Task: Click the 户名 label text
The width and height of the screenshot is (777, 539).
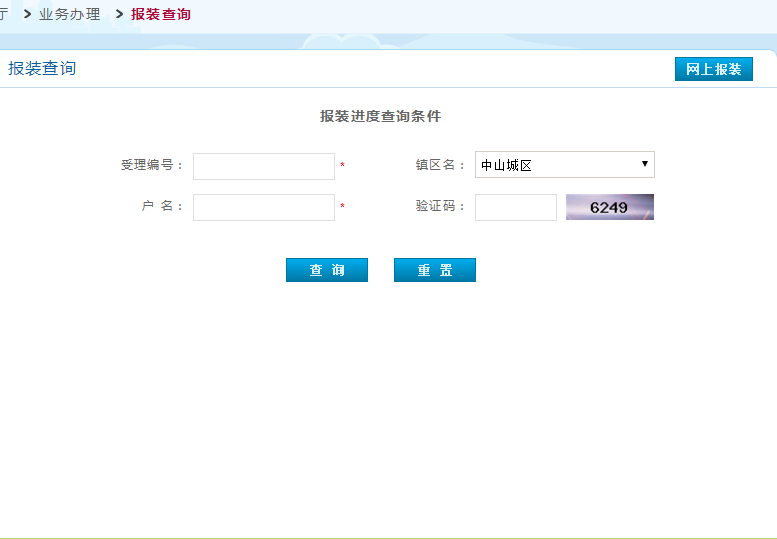Action: [162, 206]
